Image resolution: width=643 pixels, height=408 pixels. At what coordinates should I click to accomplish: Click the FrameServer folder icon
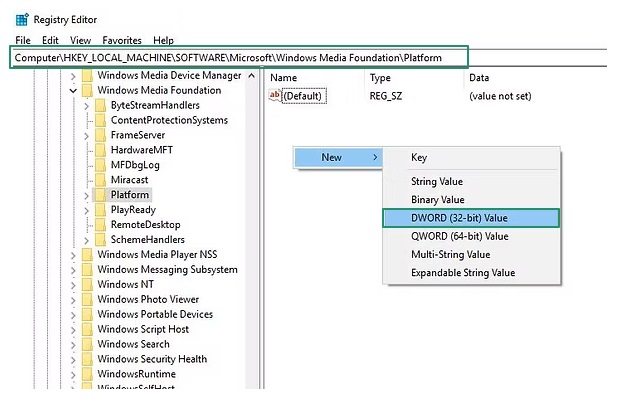coord(100,135)
